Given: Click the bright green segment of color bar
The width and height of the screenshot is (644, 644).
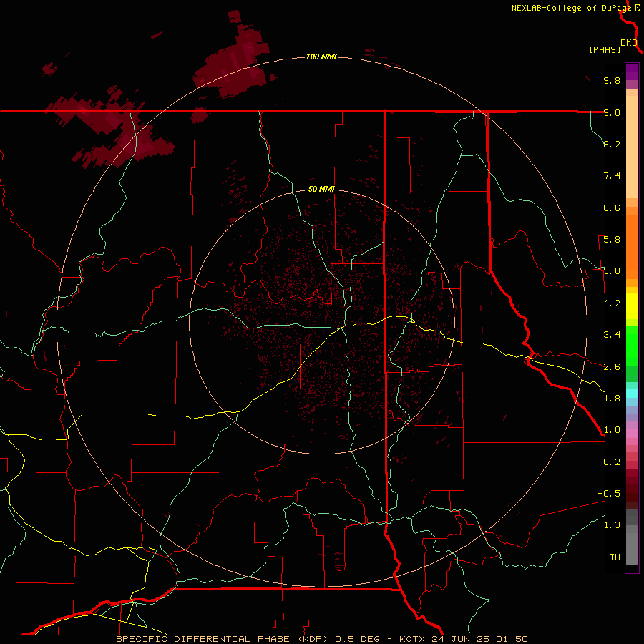Looking at the screenshot, I should point(632,345).
